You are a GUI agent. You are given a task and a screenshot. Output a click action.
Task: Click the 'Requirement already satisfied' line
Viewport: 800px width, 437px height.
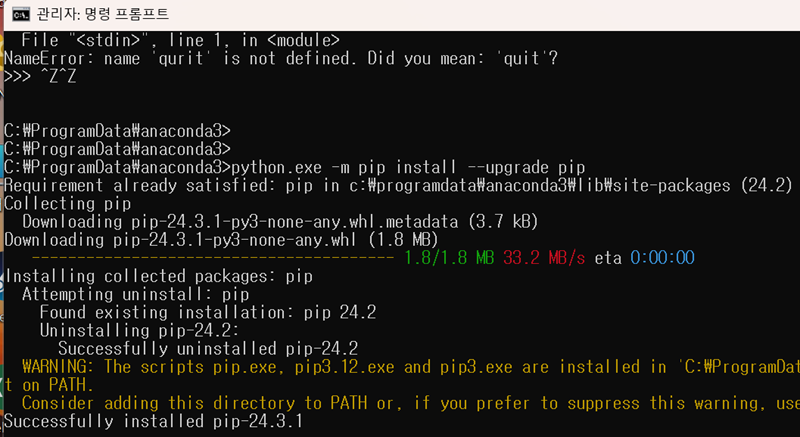point(398,185)
